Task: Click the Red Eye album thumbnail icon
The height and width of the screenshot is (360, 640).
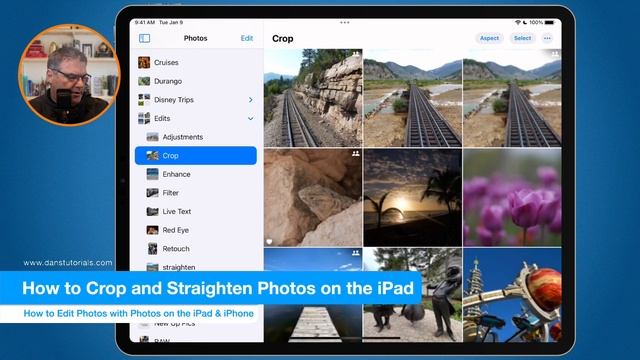Action: [152, 230]
